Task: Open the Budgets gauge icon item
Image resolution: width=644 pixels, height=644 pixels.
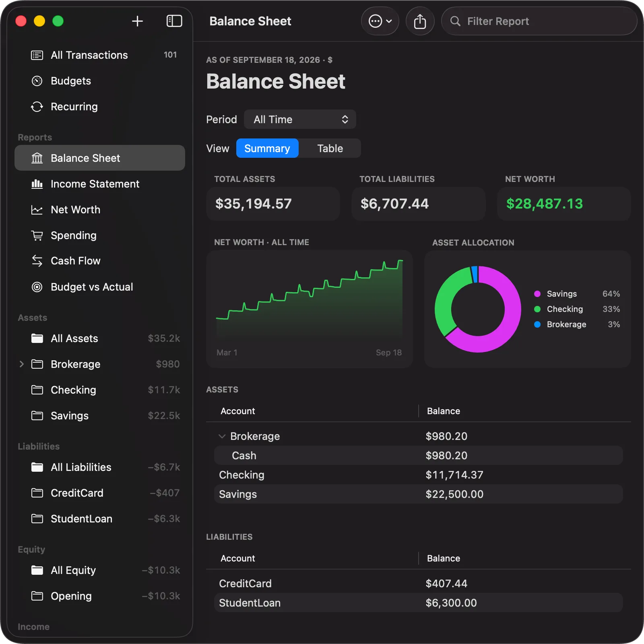Action: click(37, 81)
